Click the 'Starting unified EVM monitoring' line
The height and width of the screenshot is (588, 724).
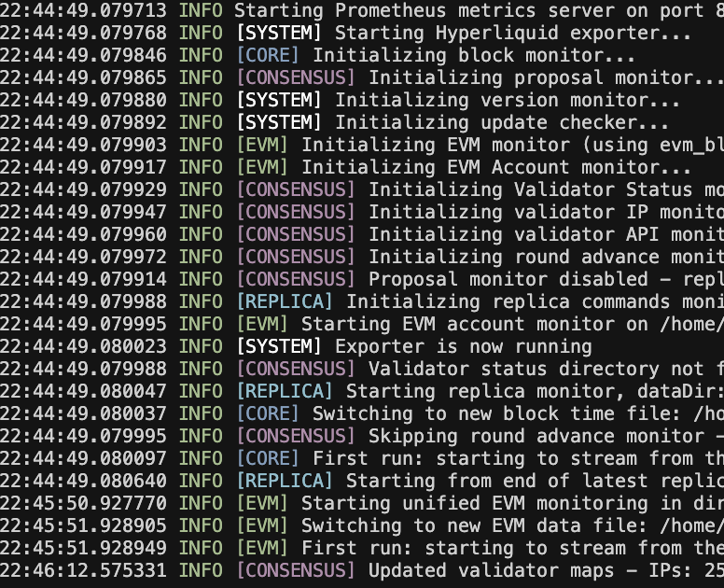[x=512, y=503]
